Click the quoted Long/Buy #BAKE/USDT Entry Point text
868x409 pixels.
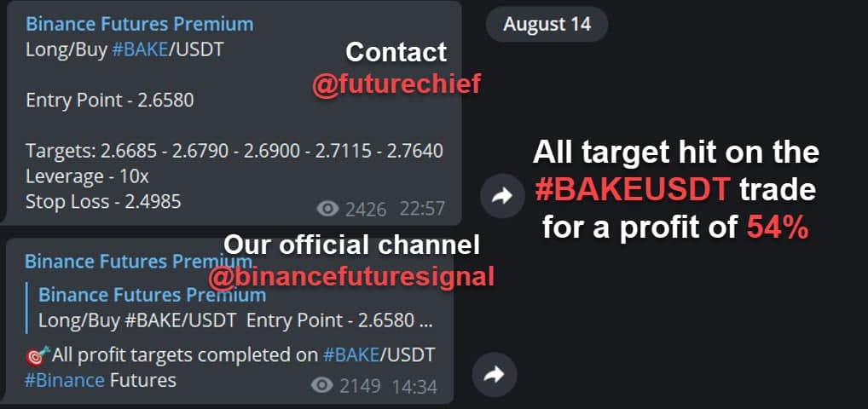pos(235,320)
